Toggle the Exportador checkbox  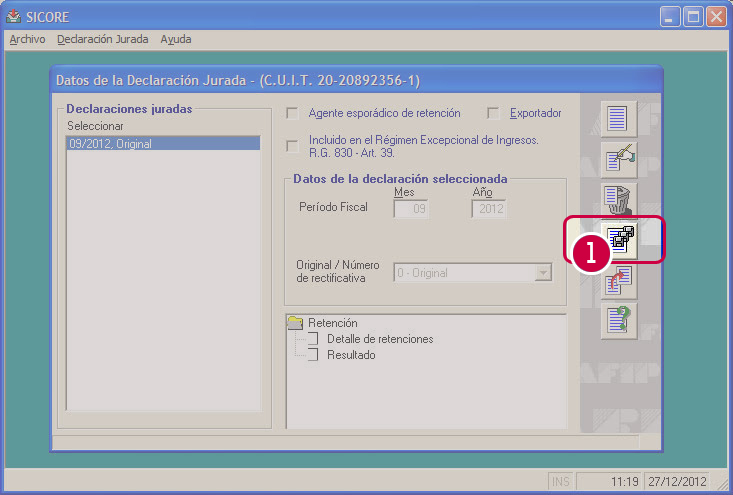[493, 114]
